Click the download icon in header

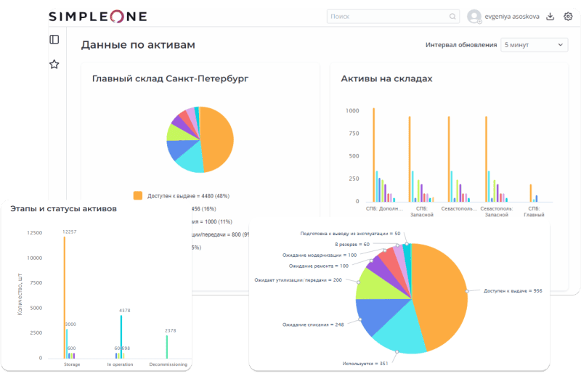click(x=550, y=16)
